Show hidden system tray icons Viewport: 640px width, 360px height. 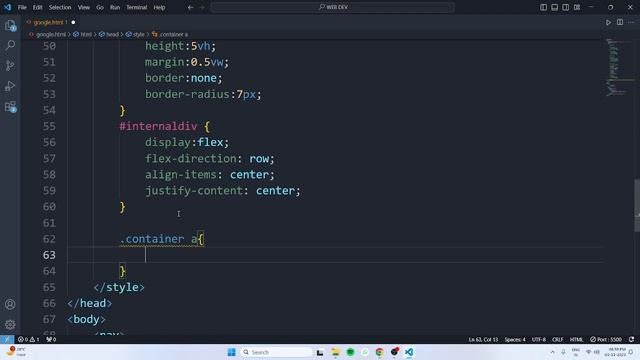pyautogui.click(x=552, y=352)
